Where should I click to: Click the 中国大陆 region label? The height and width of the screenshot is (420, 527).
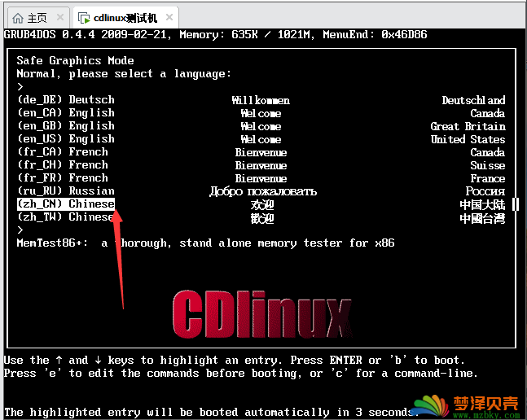pos(483,205)
